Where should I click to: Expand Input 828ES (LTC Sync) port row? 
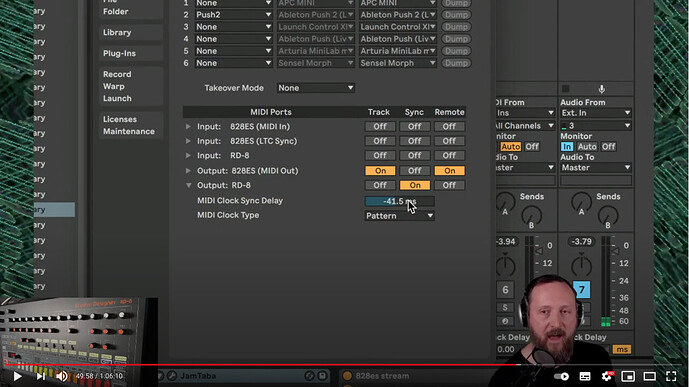pos(188,141)
